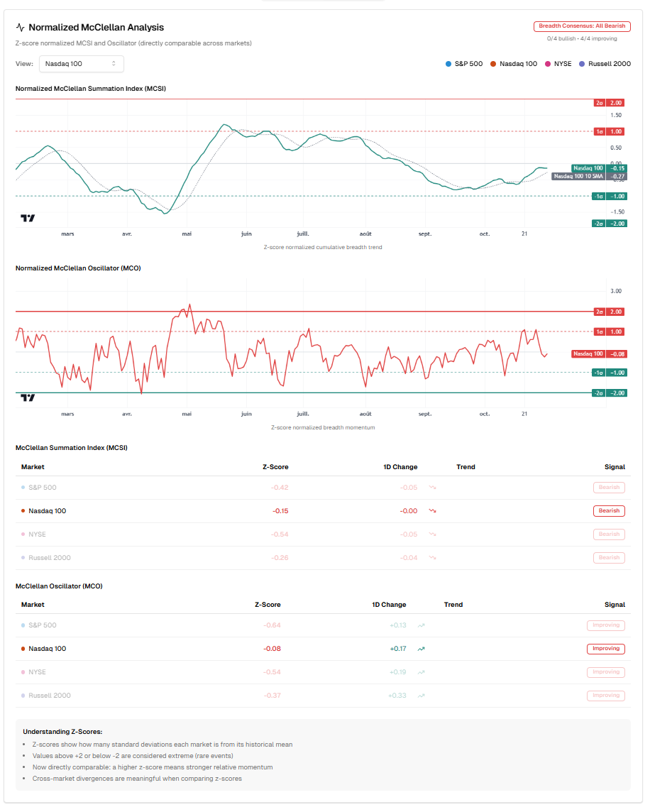Click the -2σ -2.00 label on MCSI chart
Viewport: 650px width, 812px height.
click(609, 224)
